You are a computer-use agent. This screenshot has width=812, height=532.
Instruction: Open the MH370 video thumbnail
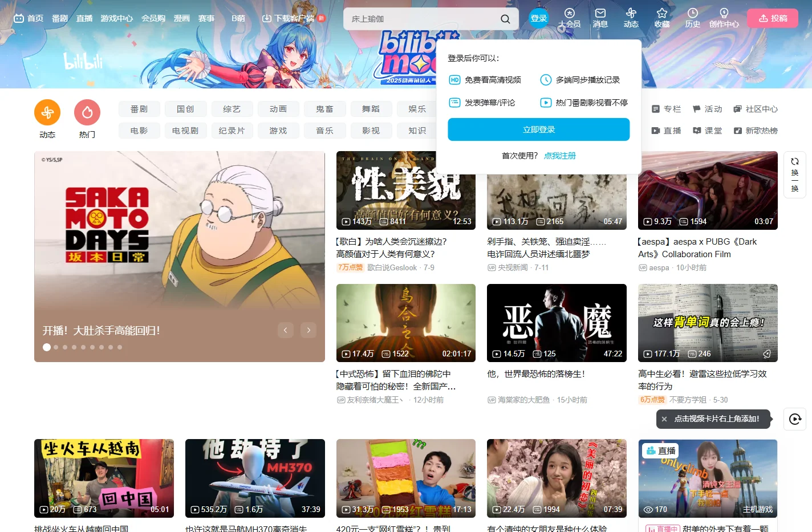(255, 478)
